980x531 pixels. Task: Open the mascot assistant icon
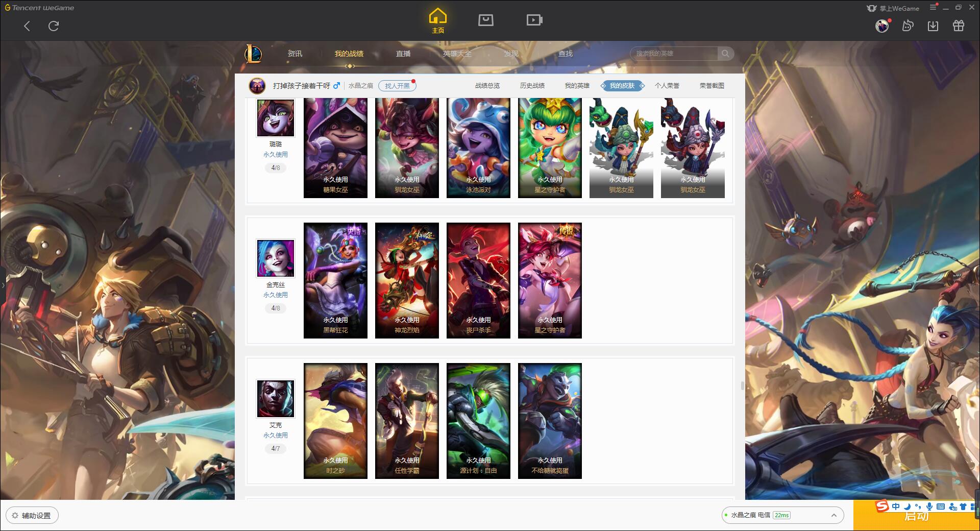(908, 26)
